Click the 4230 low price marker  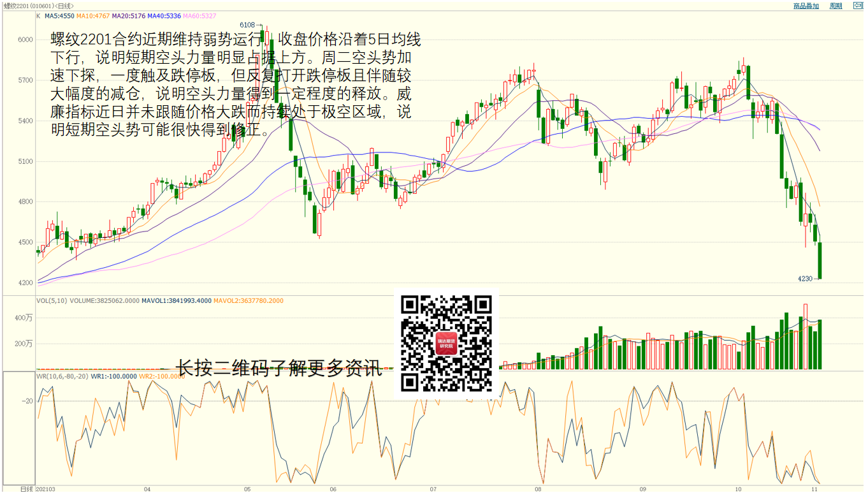click(x=805, y=279)
